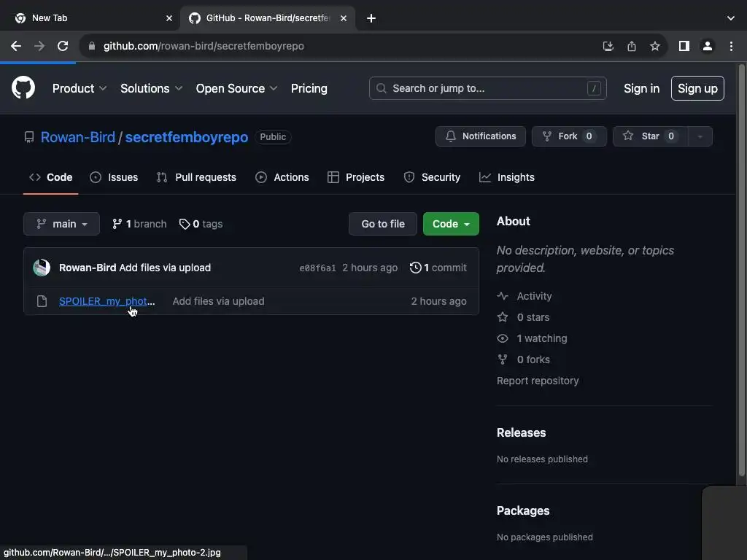Viewport: 747px width, 560px height.
Task: Focus the Search or jump to field
Action: (x=487, y=88)
